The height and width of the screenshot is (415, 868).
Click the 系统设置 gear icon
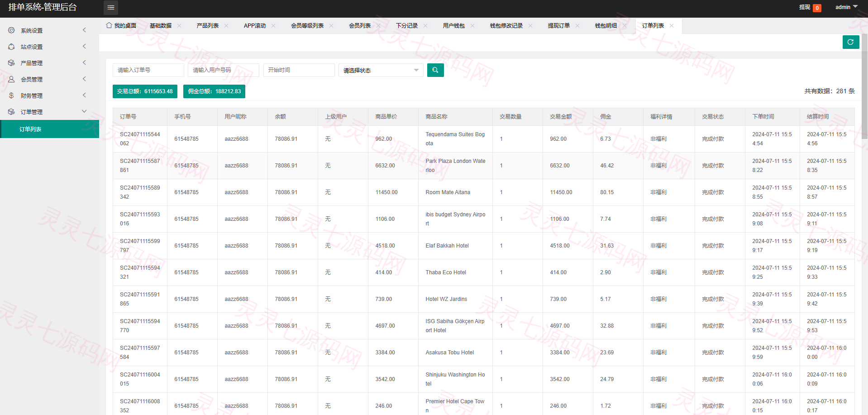pyautogui.click(x=11, y=30)
